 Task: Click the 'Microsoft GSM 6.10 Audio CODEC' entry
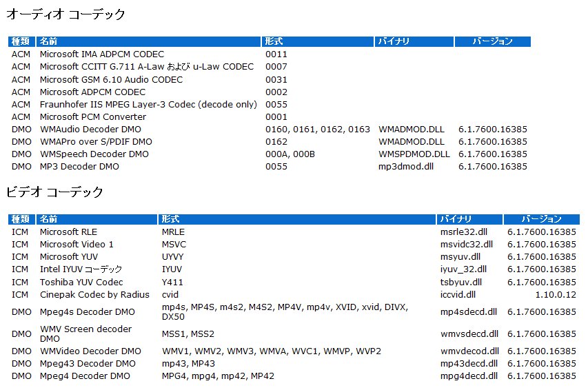111,79
